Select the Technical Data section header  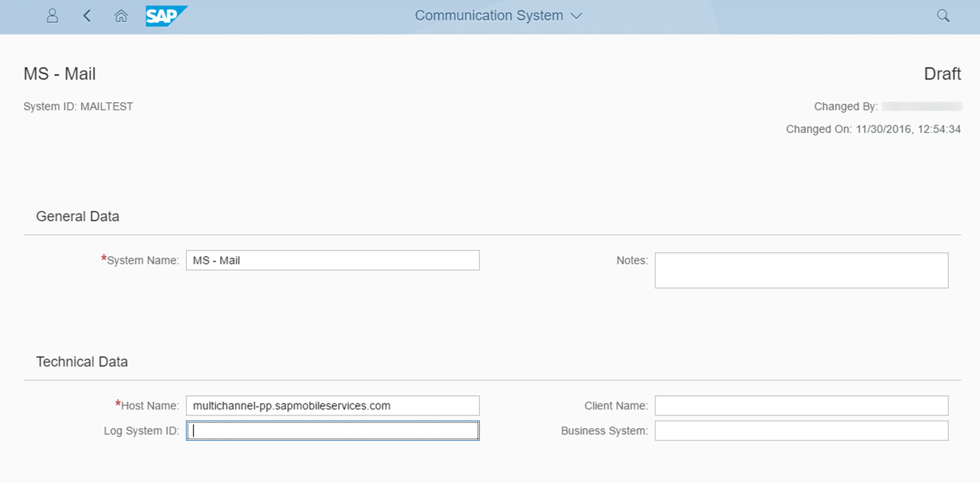(x=82, y=361)
